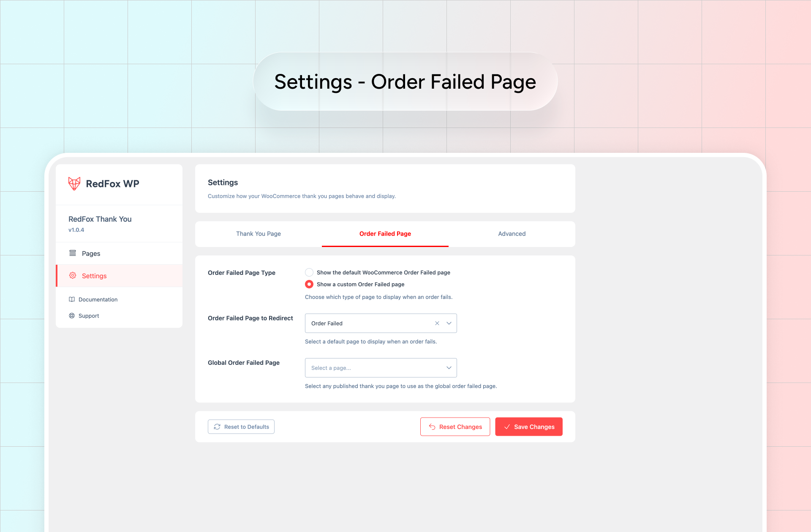Click the RedFox WP fox logo
The height and width of the screenshot is (532, 811).
[73, 183]
